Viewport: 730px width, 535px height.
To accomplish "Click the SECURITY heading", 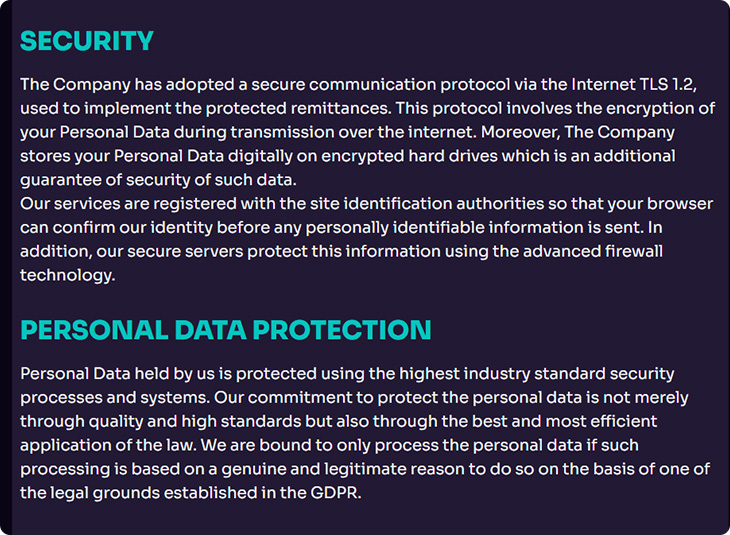I will [87, 41].
